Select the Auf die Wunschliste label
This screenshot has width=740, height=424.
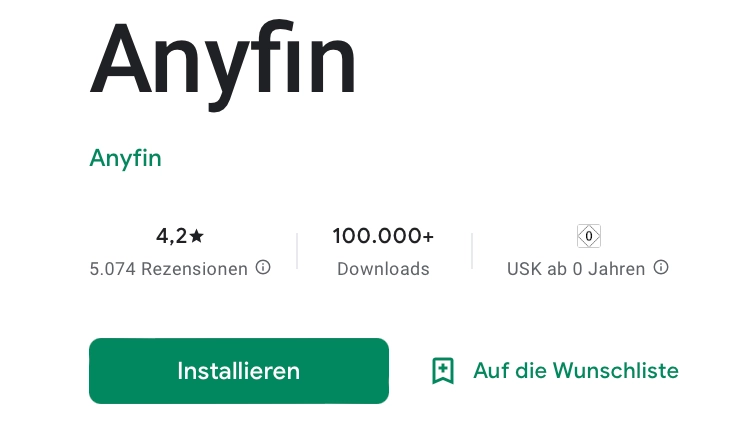coord(576,371)
